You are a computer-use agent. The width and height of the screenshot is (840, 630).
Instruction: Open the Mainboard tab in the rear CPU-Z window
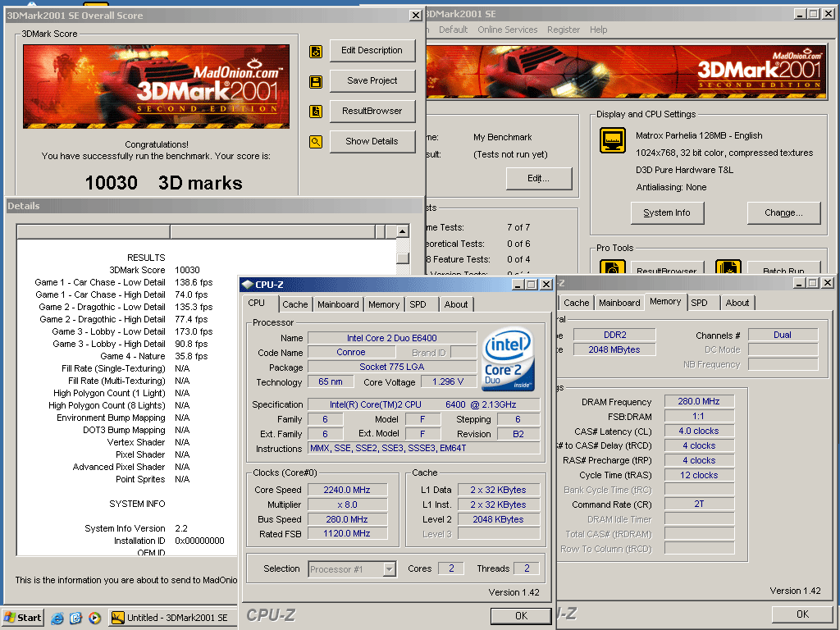tap(619, 303)
